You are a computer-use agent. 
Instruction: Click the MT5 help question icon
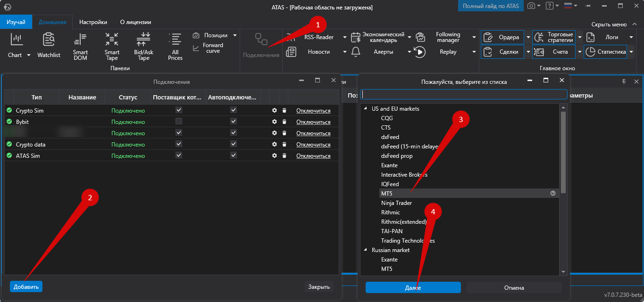coord(553,194)
